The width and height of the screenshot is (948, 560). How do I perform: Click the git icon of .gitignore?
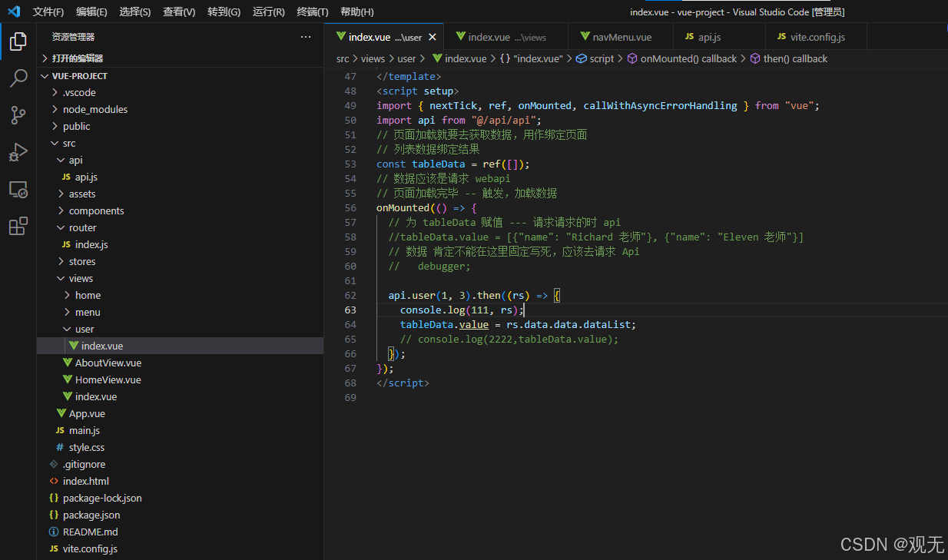(54, 464)
